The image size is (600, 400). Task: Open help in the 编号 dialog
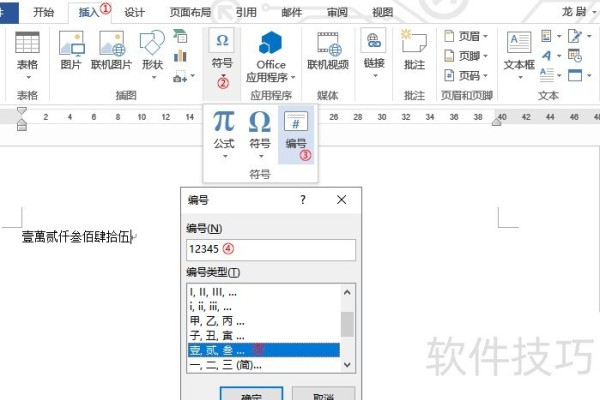coord(303,199)
